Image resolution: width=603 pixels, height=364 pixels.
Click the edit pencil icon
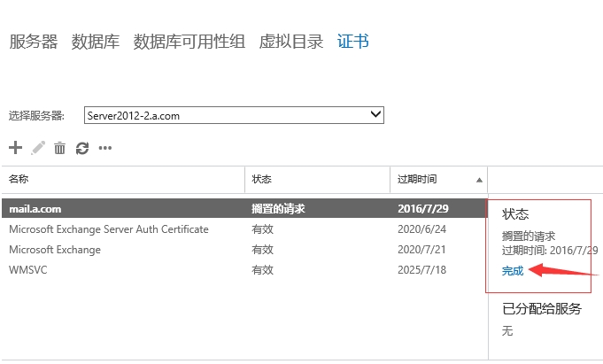(38, 148)
